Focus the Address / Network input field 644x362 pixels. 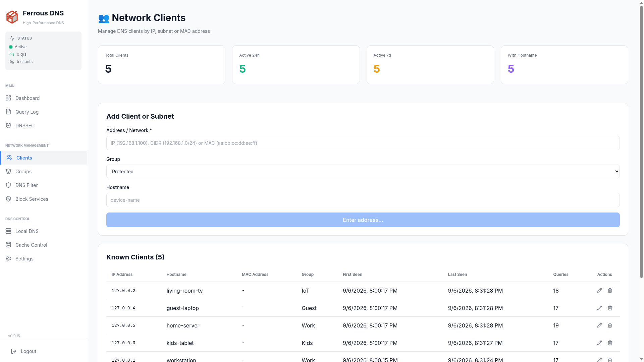coord(363,143)
